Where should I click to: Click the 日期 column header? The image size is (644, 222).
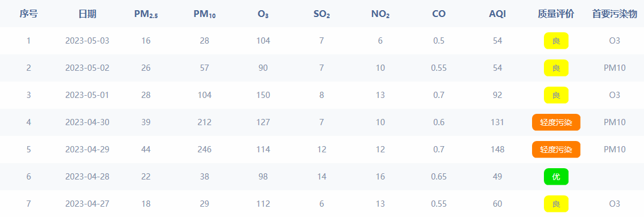click(x=88, y=14)
